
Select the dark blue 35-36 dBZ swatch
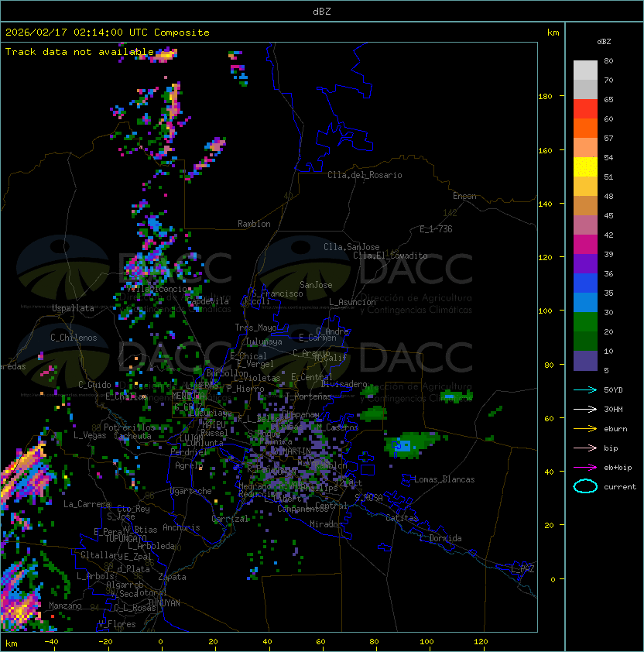tap(585, 283)
